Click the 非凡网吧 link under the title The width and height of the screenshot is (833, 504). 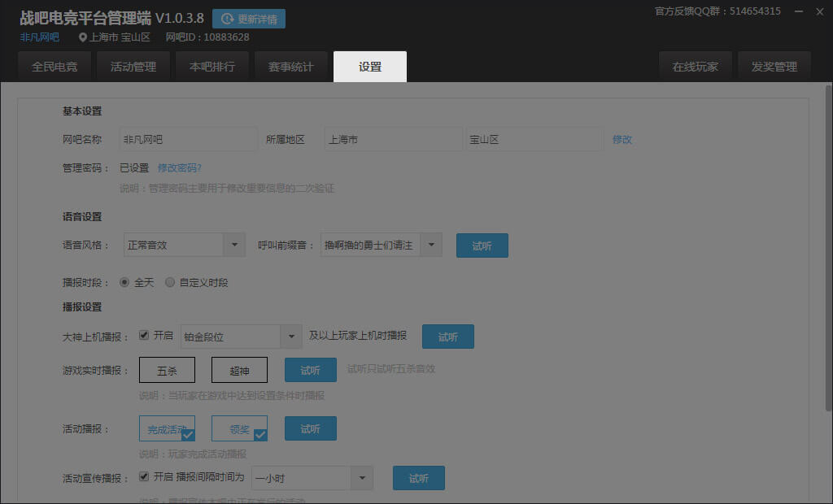(x=39, y=37)
